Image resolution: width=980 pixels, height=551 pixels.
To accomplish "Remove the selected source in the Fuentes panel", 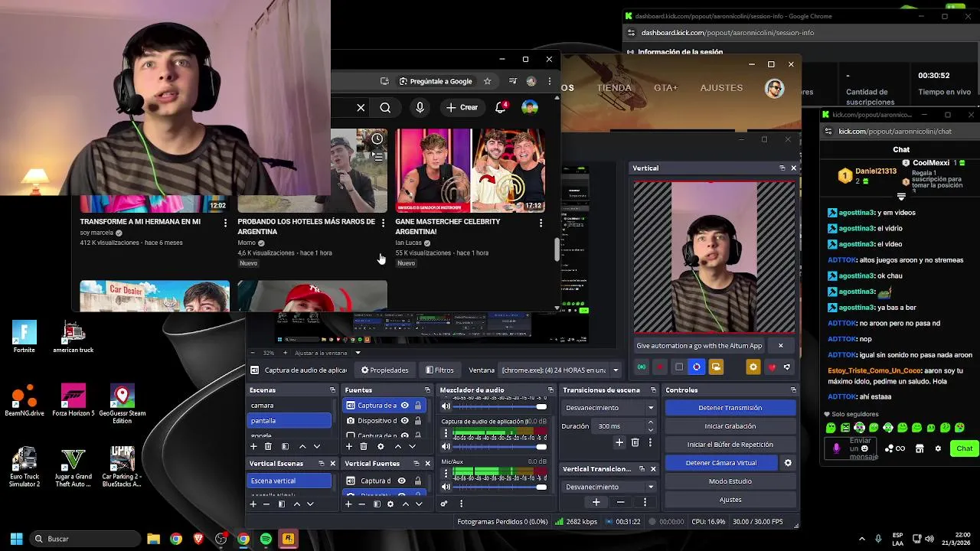I will [364, 446].
